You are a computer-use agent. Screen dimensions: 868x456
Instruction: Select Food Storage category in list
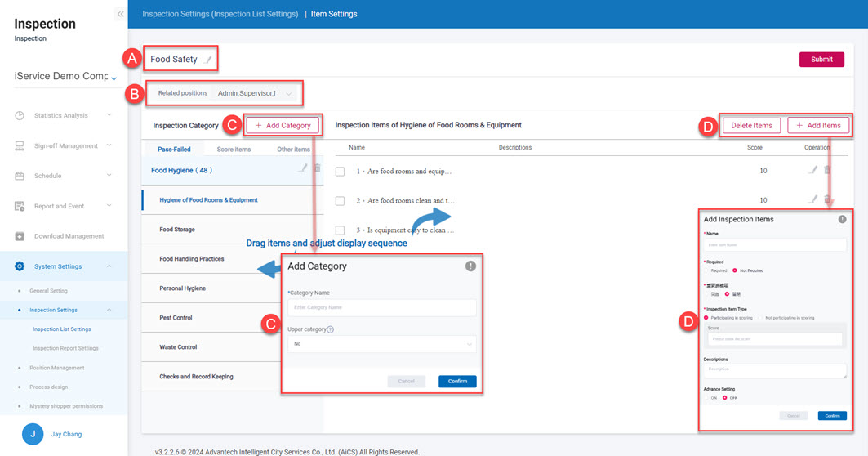coord(177,230)
